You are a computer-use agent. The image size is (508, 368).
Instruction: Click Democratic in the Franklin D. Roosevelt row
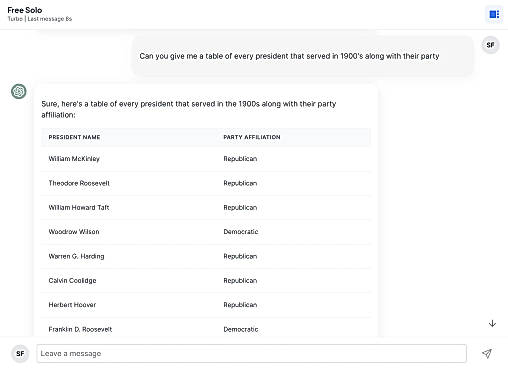pos(241,329)
